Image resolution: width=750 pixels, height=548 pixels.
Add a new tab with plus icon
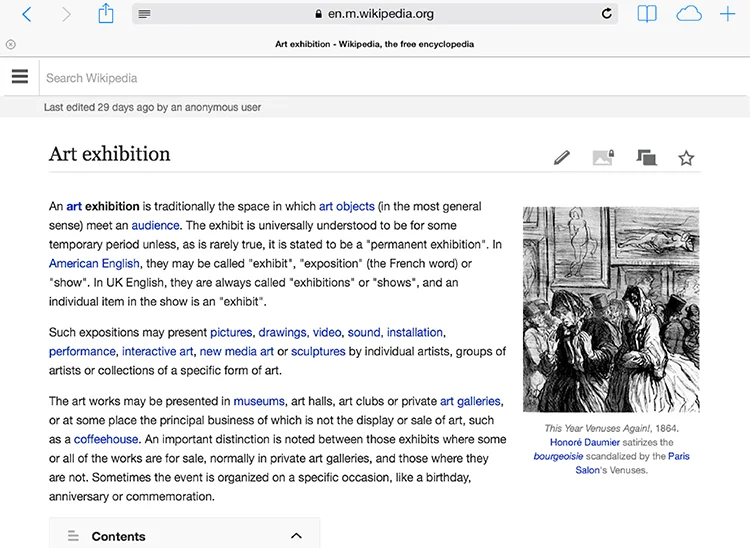coord(728,14)
